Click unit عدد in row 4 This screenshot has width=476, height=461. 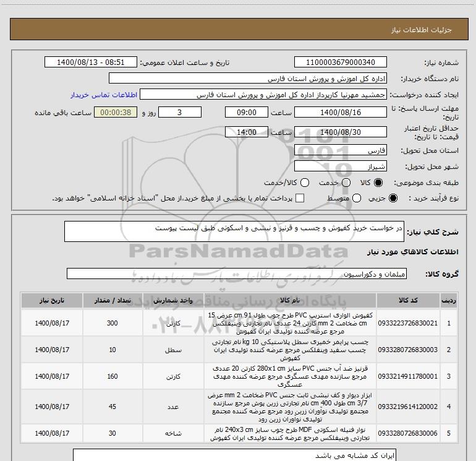173,407
